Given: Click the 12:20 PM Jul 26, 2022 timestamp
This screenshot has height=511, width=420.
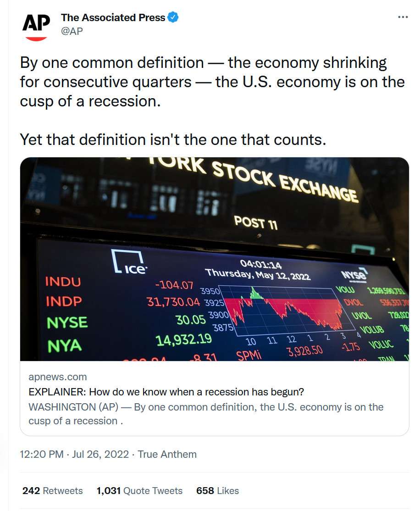Looking at the screenshot, I should click(74, 454).
